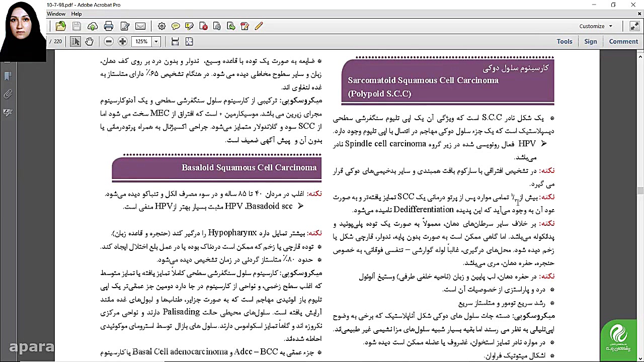Screen dimensions: 644x362
Task: Open the Fill & Sign tool
Action: 125,26
